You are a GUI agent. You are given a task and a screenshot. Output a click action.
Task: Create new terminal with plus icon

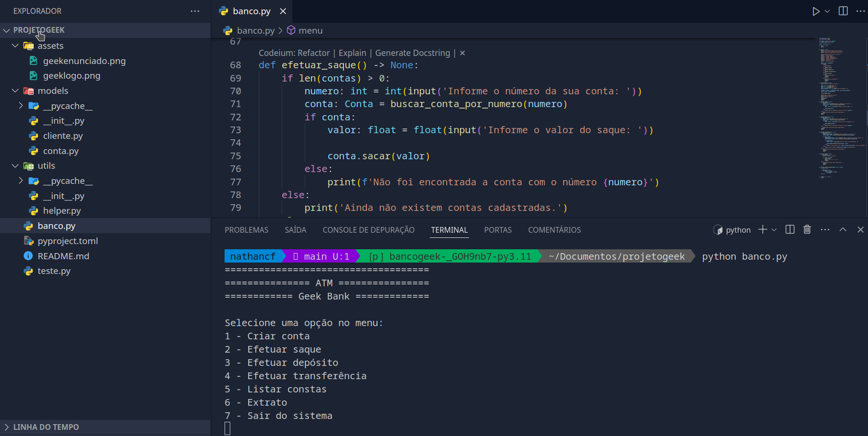click(x=762, y=230)
